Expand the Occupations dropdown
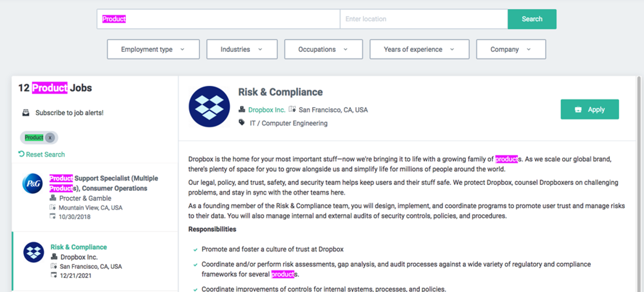 [x=324, y=49]
